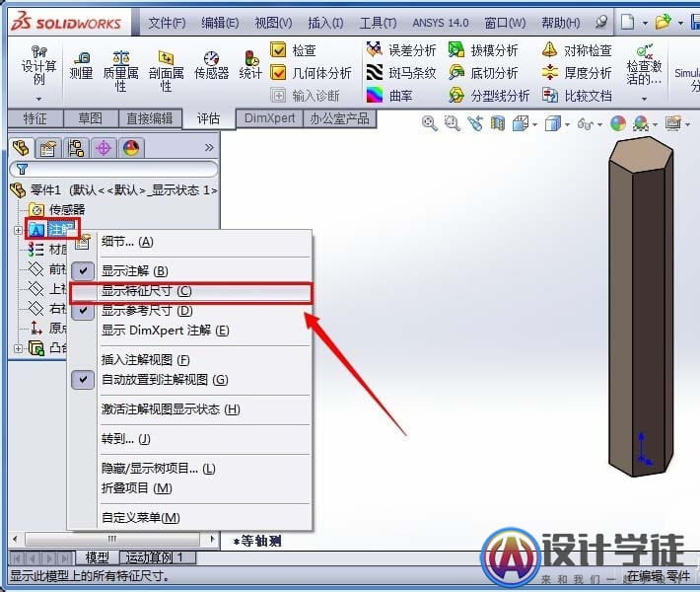The height and width of the screenshot is (592, 700).
Task: Choose Collapse Items (折叠项目)
Action: pos(190,487)
